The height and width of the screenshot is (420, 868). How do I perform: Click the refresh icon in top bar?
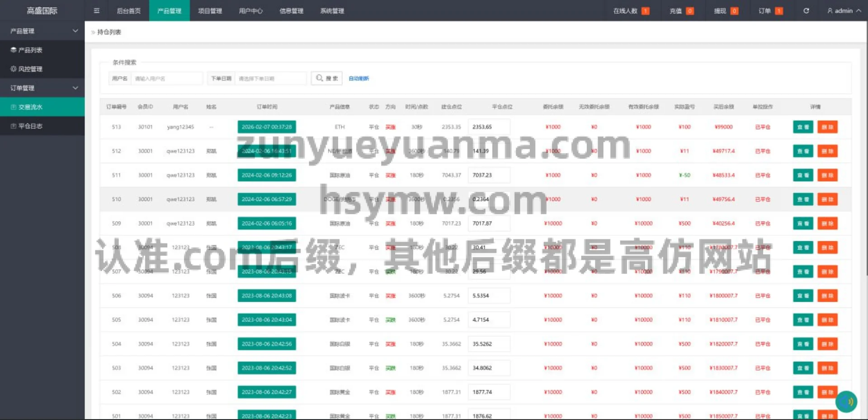(806, 11)
